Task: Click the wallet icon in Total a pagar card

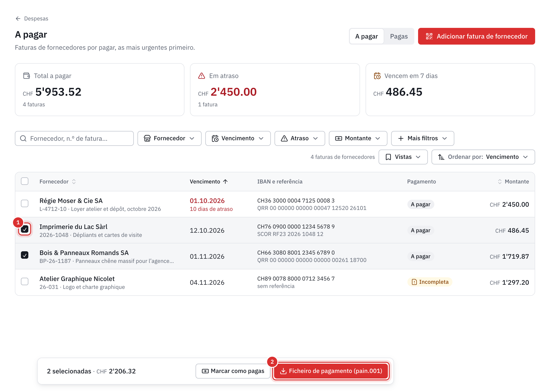Action: coord(26,76)
